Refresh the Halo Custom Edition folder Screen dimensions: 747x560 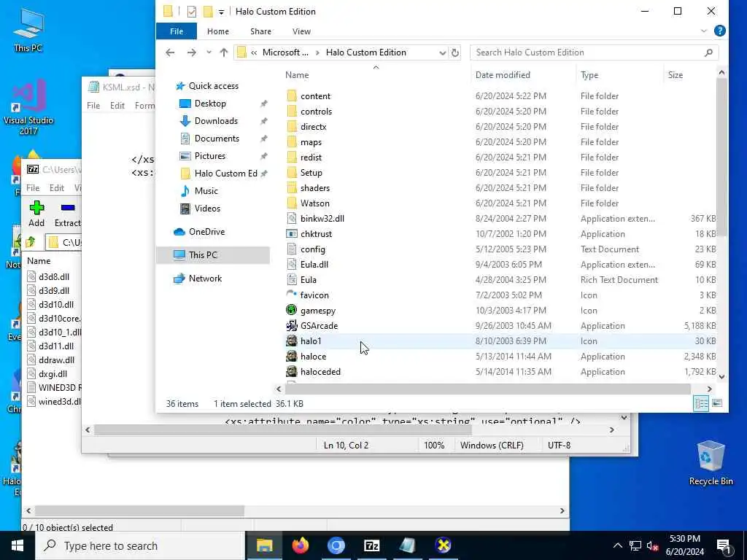click(x=455, y=52)
